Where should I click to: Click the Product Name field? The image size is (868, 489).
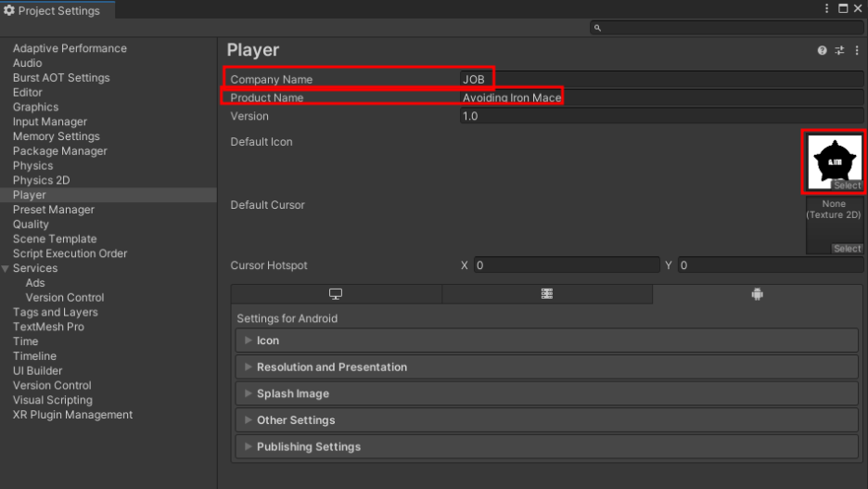pos(661,97)
